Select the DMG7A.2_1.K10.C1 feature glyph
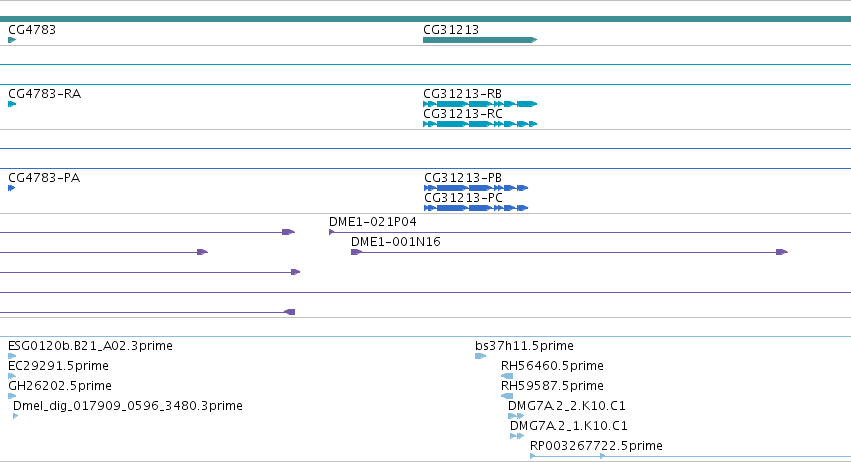The height and width of the screenshot is (462, 851). tap(517, 436)
